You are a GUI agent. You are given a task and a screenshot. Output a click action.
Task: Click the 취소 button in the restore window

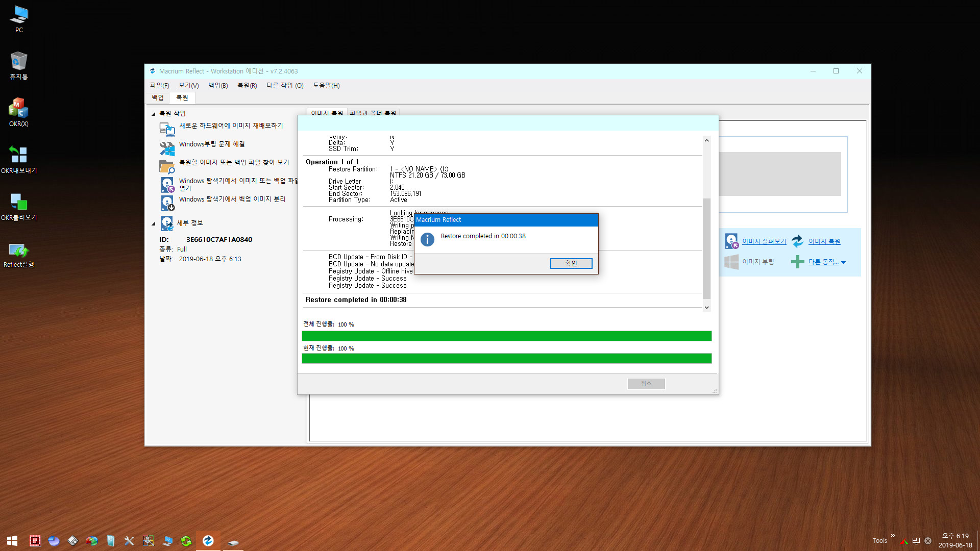pyautogui.click(x=646, y=384)
